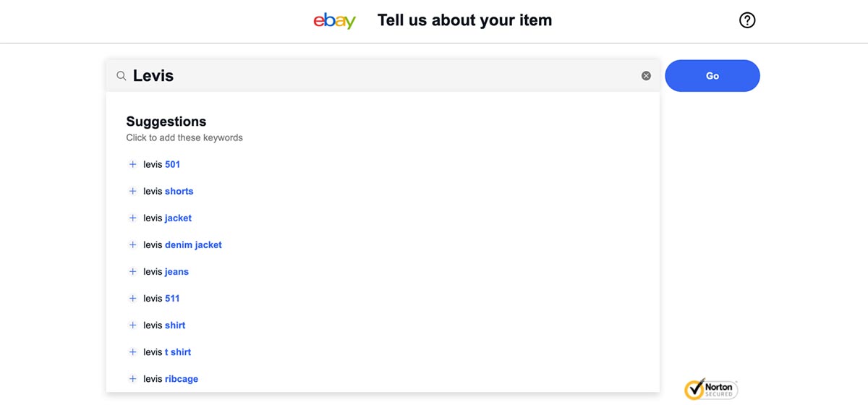The height and width of the screenshot is (405, 868).
Task: Click the plus icon beside levis 501
Action: (x=132, y=164)
